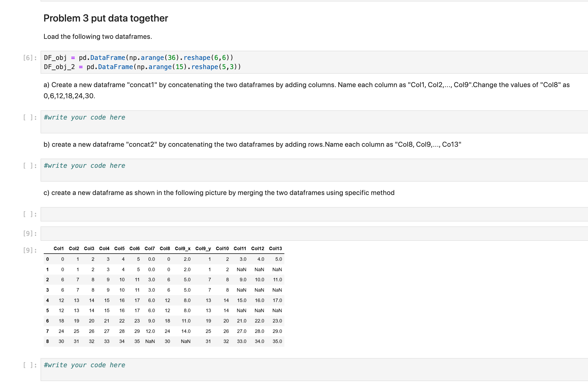
Task: Click the execution label [9] beside the table output
Action: (29, 250)
